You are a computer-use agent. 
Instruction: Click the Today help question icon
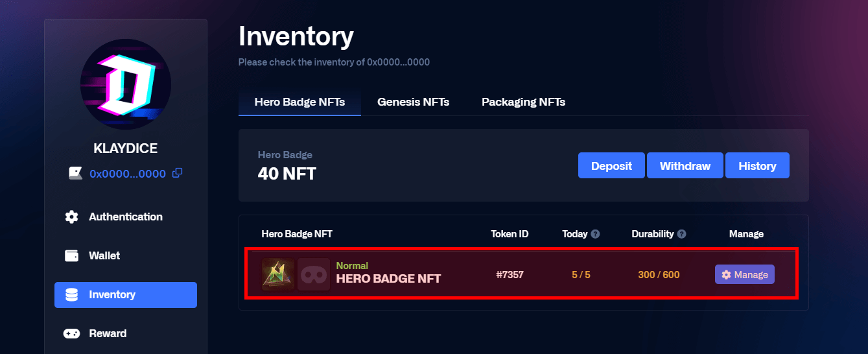click(x=595, y=234)
